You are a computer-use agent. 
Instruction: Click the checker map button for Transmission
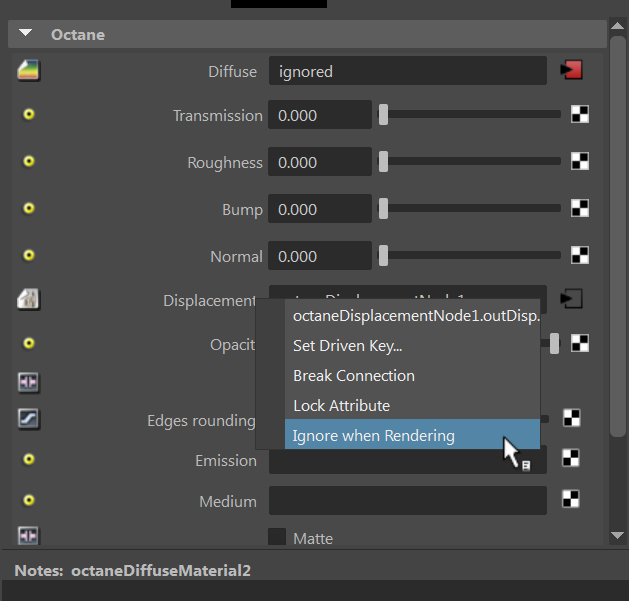click(579, 115)
